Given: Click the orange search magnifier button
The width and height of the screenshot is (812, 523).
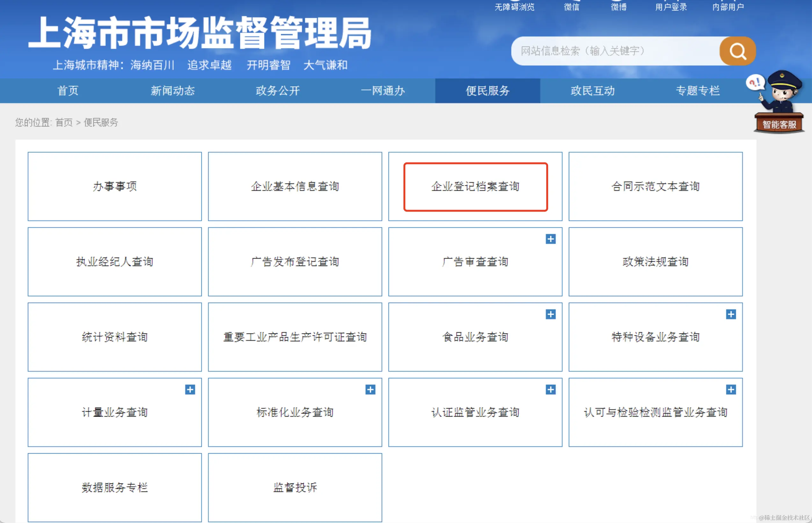Looking at the screenshot, I should [737, 51].
